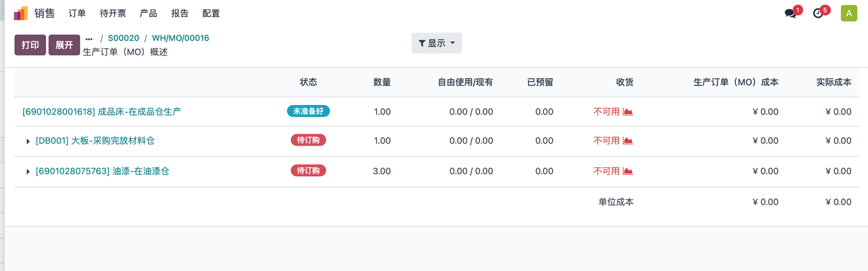Open the 订单 menu

(x=77, y=13)
